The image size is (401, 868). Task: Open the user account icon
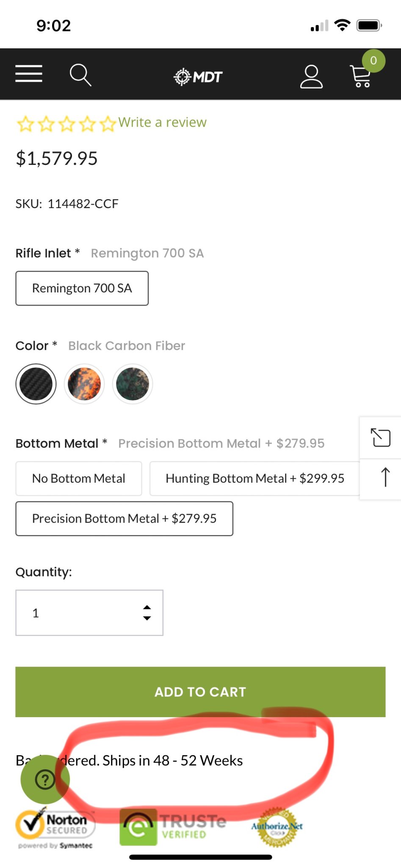[311, 76]
